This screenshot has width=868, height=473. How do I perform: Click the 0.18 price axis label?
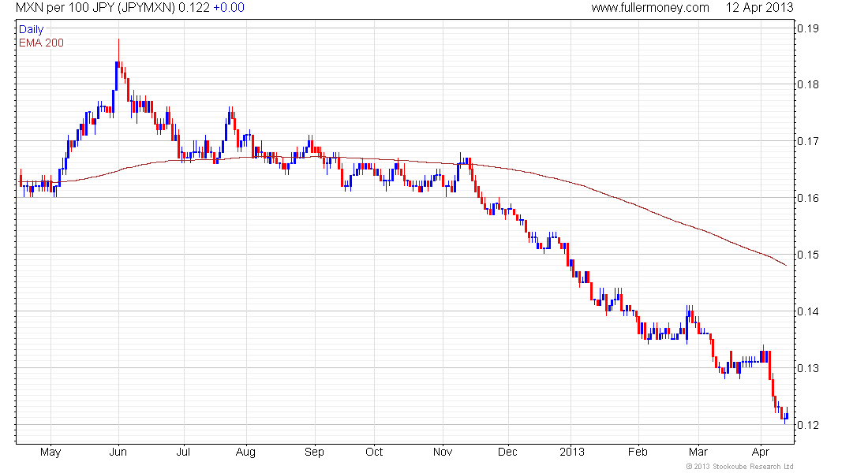808,84
